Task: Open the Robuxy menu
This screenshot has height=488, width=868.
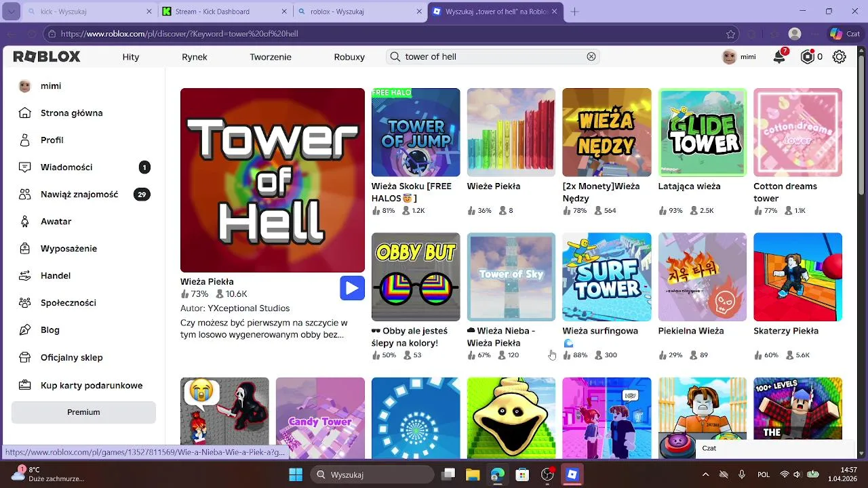Action: (349, 57)
